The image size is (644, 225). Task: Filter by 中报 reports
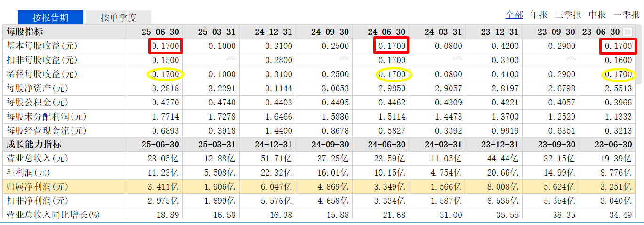tap(597, 15)
